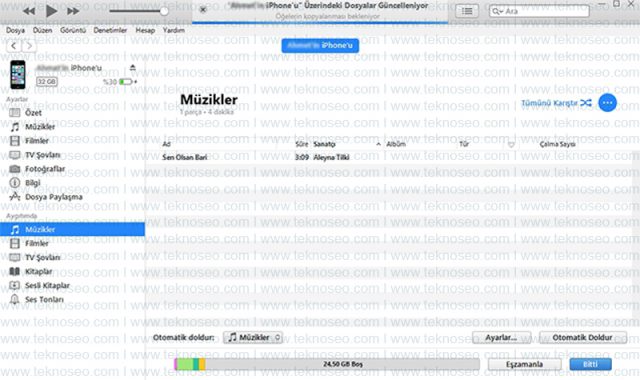This screenshot has height=380, width=640.
Task: Select Ses Tonları on the device
Action: pyautogui.click(x=44, y=300)
